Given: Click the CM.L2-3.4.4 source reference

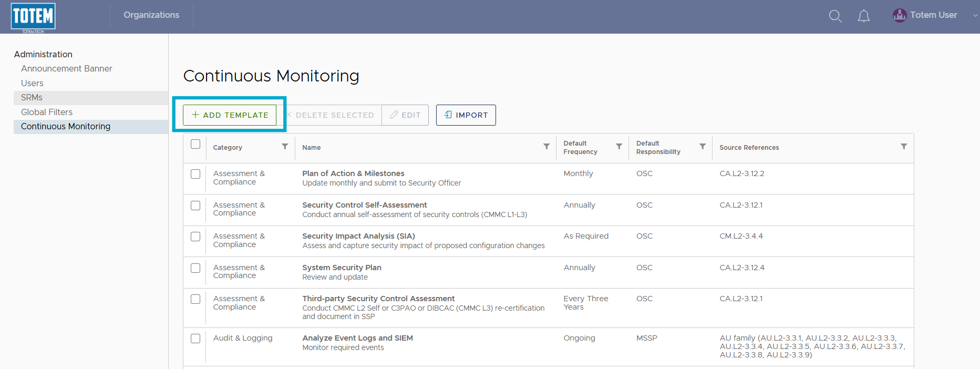Looking at the screenshot, I should (x=741, y=236).
